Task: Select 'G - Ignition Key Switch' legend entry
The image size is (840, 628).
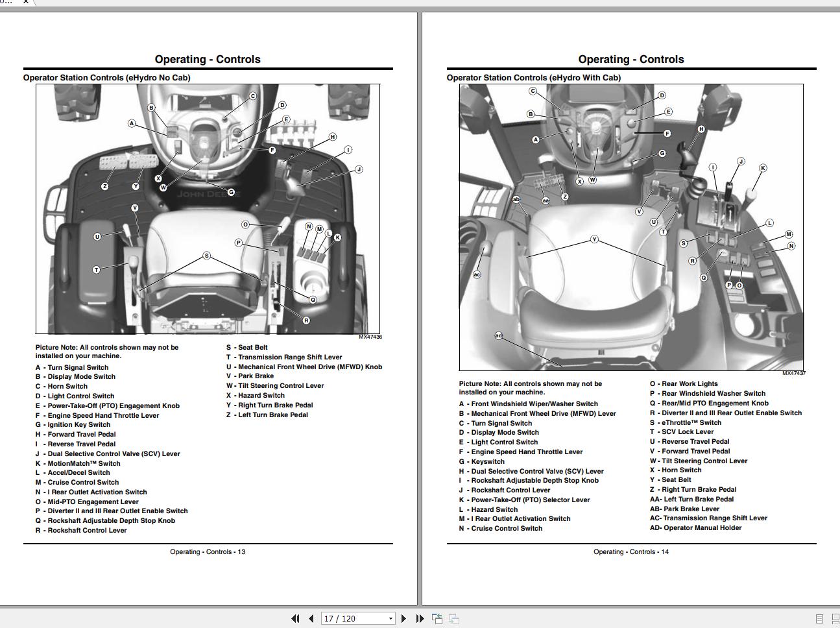Action: tap(73, 425)
